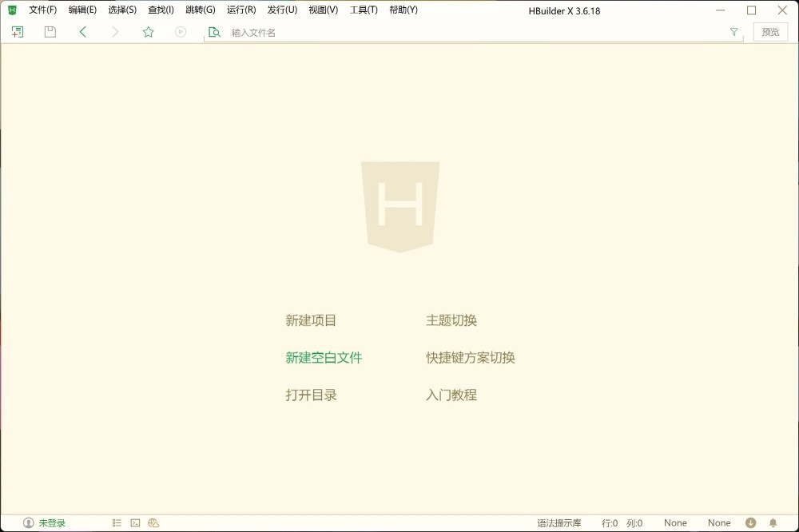Click the browser icon in the status bar

153,522
